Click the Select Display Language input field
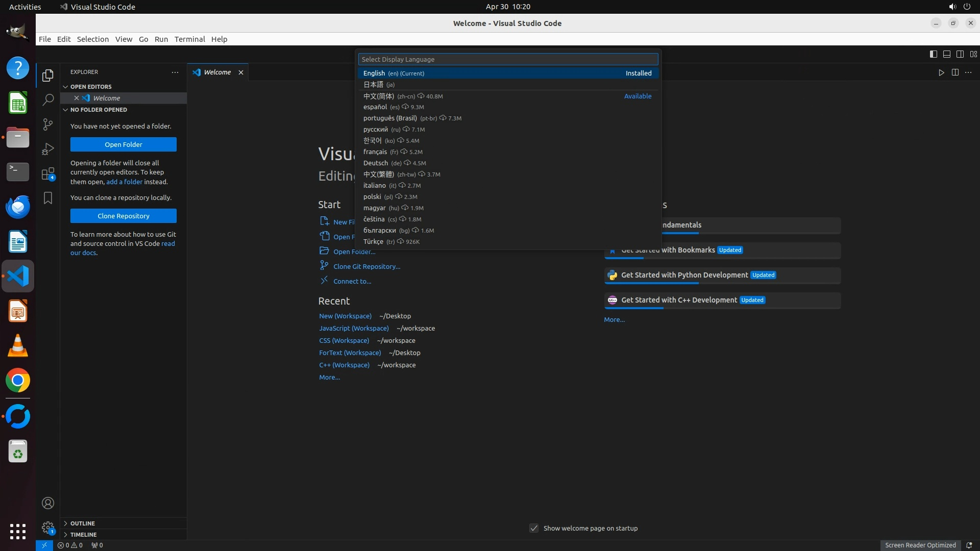The image size is (980, 551). click(508, 59)
